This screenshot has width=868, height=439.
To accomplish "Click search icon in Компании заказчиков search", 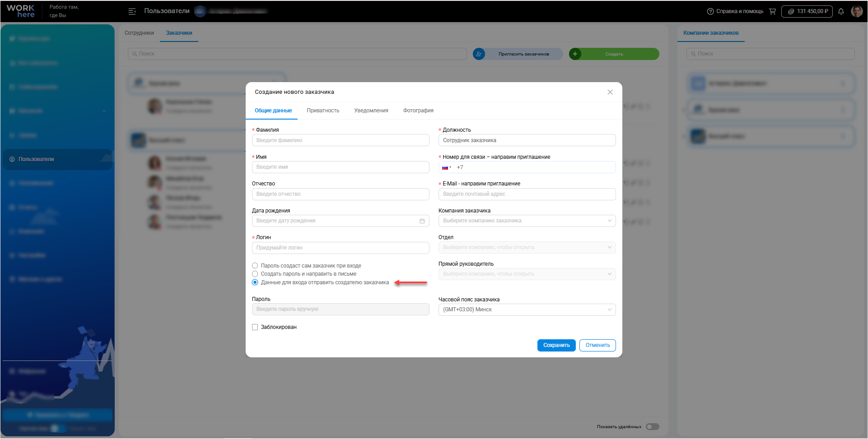I will pos(693,54).
